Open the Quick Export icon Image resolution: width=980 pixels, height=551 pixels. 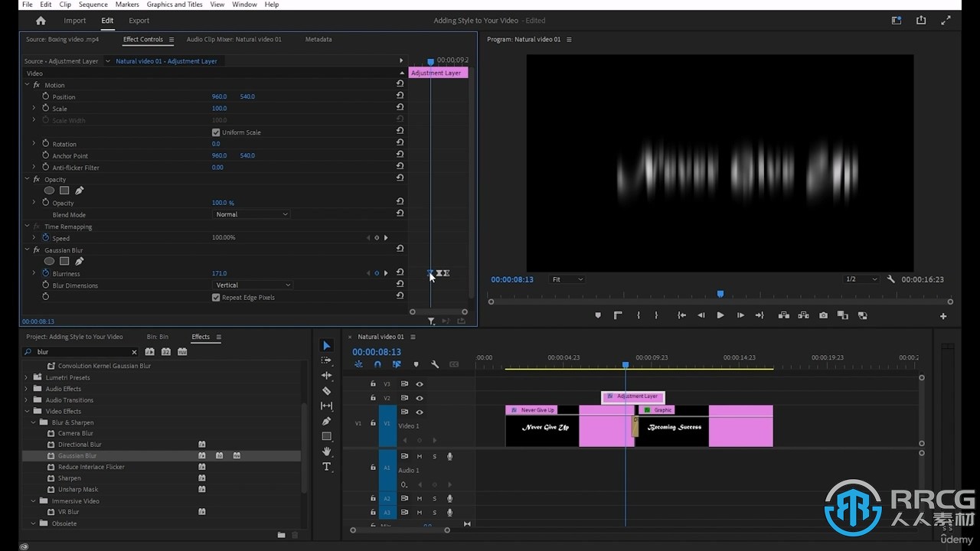click(921, 21)
